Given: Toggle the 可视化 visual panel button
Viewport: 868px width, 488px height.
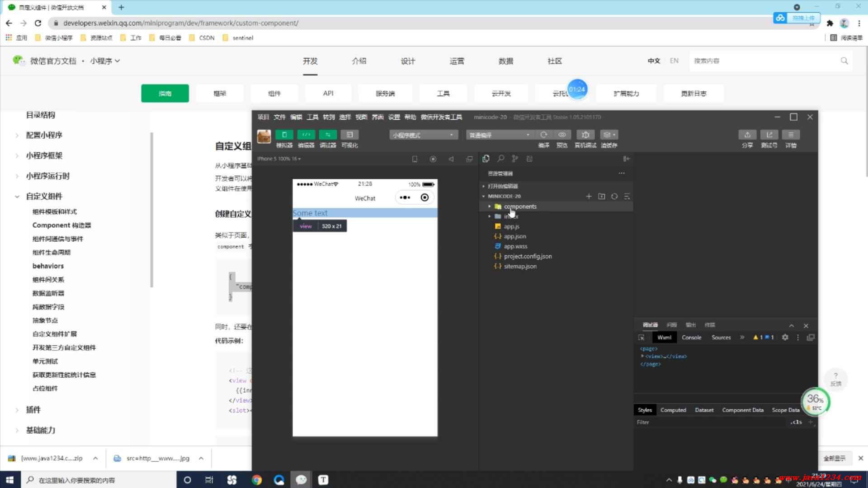Looking at the screenshot, I should click(349, 135).
